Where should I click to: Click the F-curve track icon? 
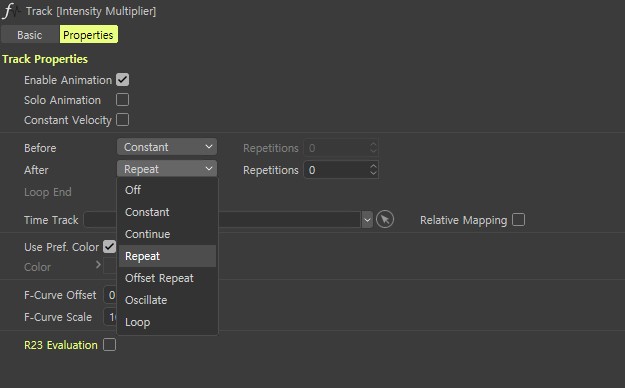10,11
